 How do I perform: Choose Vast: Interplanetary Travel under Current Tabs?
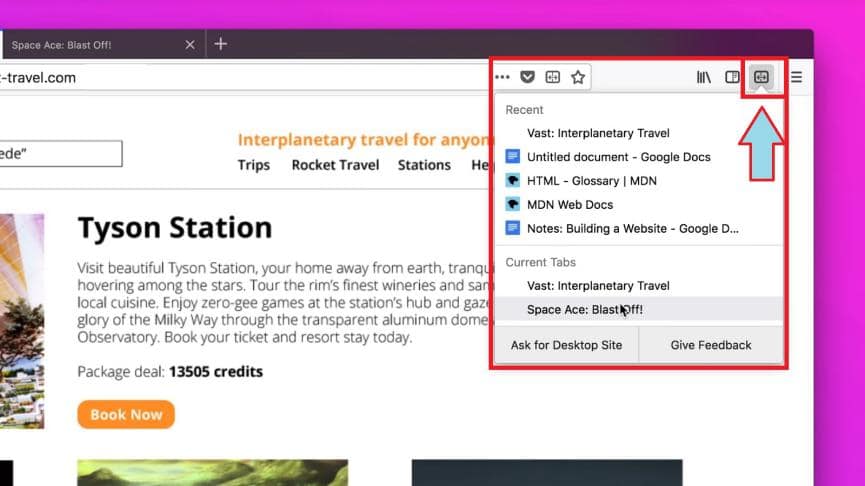click(x=639, y=286)
